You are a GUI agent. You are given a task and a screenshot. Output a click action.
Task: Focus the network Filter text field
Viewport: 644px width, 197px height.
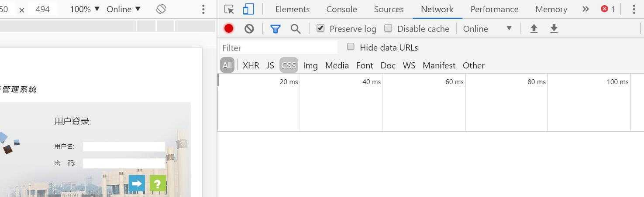coord(279,48)
